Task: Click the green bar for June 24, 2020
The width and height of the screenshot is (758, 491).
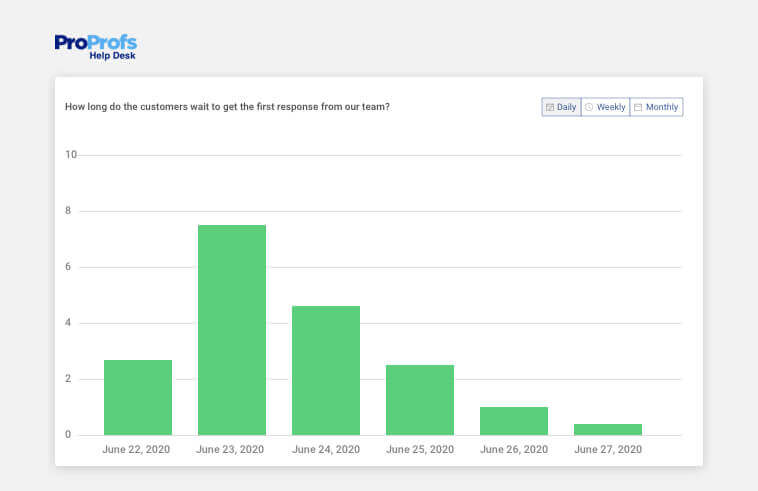Action: click(326, 370)
